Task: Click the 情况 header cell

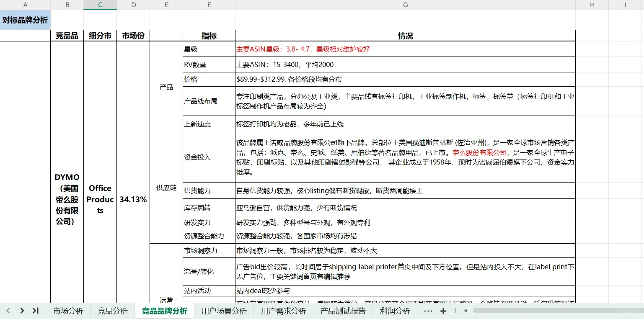Action: click(x=405, y=36)
